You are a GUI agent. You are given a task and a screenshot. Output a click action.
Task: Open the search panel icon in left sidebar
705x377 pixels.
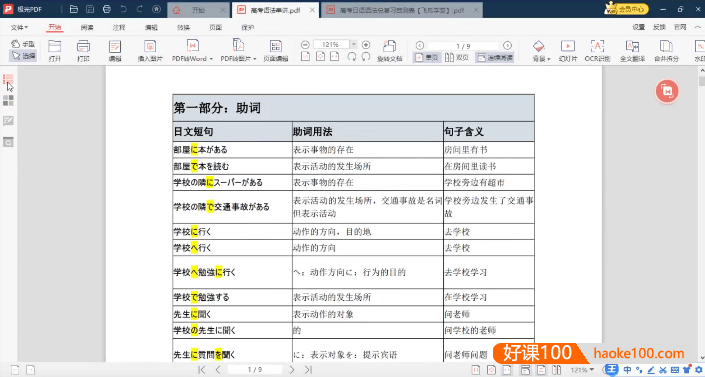click(x=8, y=142)
